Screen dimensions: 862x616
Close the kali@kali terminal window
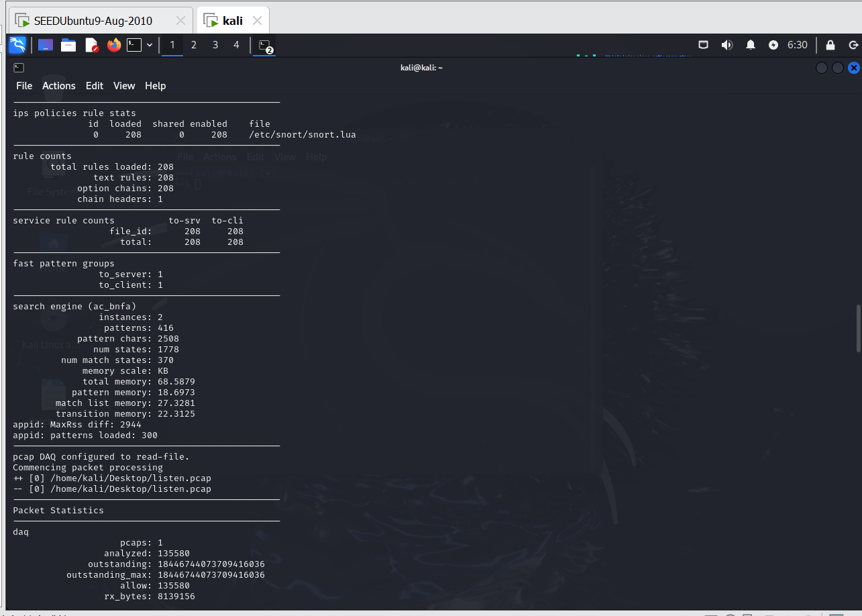pos(854,68)
